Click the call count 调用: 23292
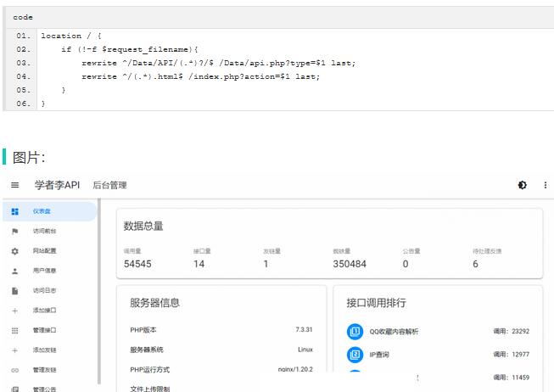The height and width of the screenshot is (392, 554). point(512,331)
